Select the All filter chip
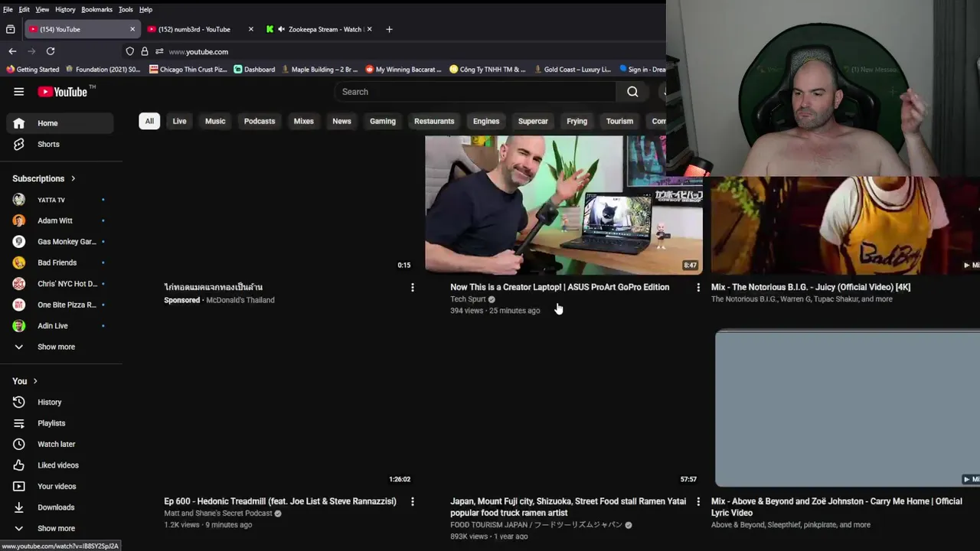This screenshot has width=980, height=551. tap(149, 121)
